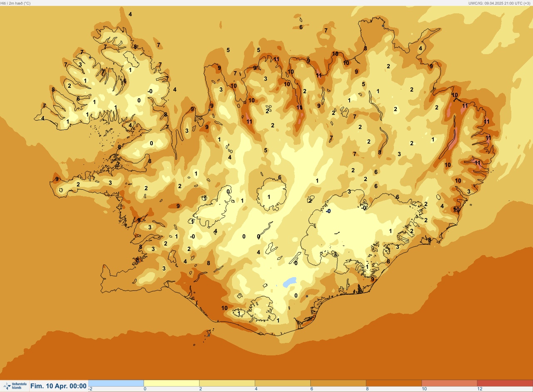Screen dimensions: 533x392
Task: Click the '-2' tick label under the legend
Action: click(90, 389)
